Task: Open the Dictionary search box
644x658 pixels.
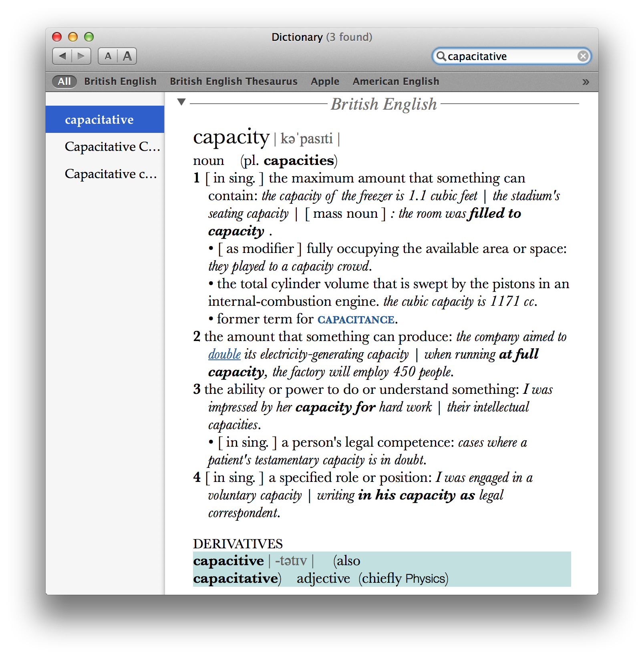Action: 509,56
